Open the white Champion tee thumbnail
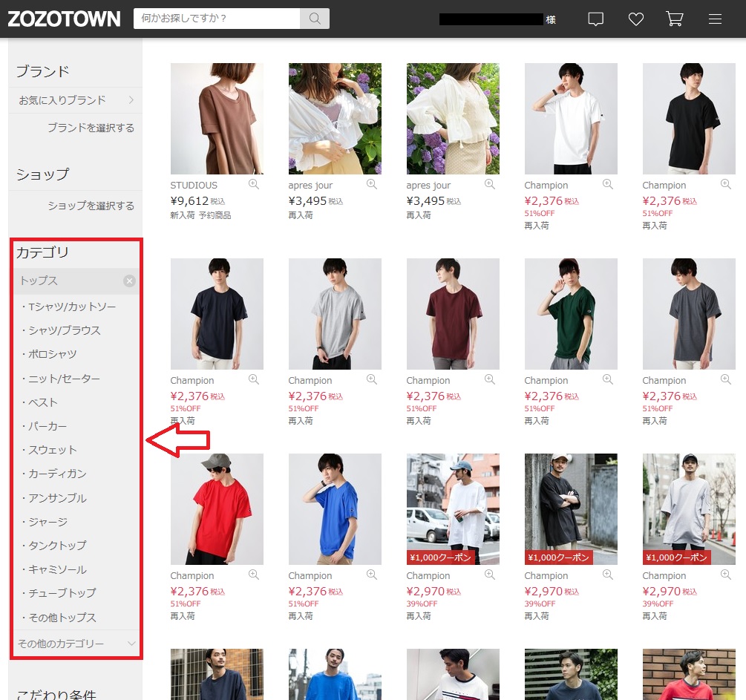Viewport: 746px width, 700px height. coord(570,119)
